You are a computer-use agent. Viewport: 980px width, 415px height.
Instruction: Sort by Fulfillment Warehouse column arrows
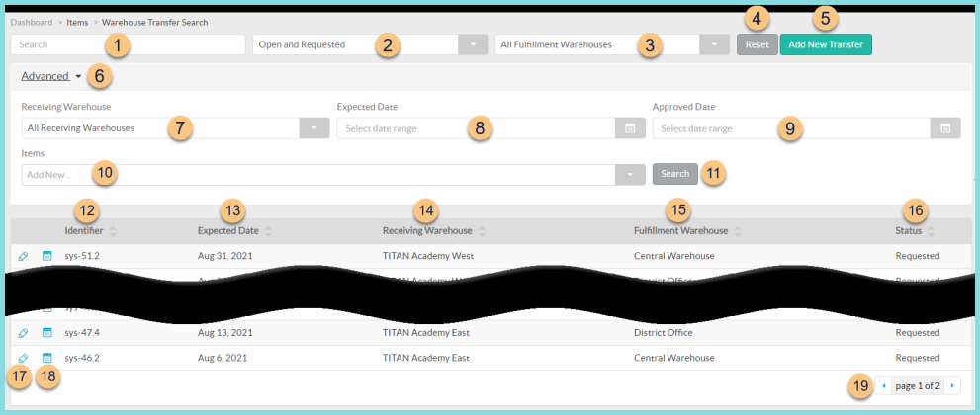(738, 231)
